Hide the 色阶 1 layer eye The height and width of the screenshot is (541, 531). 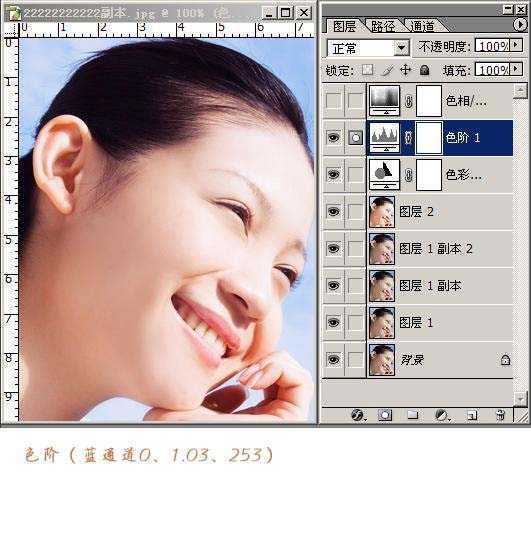point(334,138)
